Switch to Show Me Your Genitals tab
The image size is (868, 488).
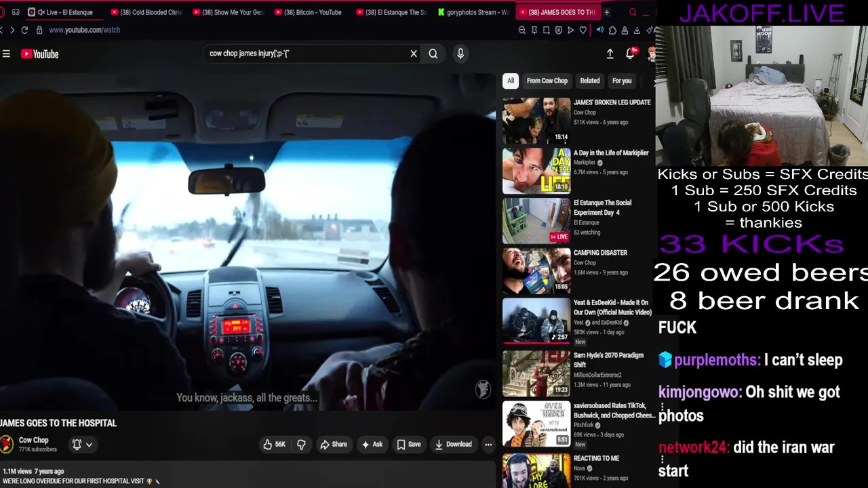229,12
